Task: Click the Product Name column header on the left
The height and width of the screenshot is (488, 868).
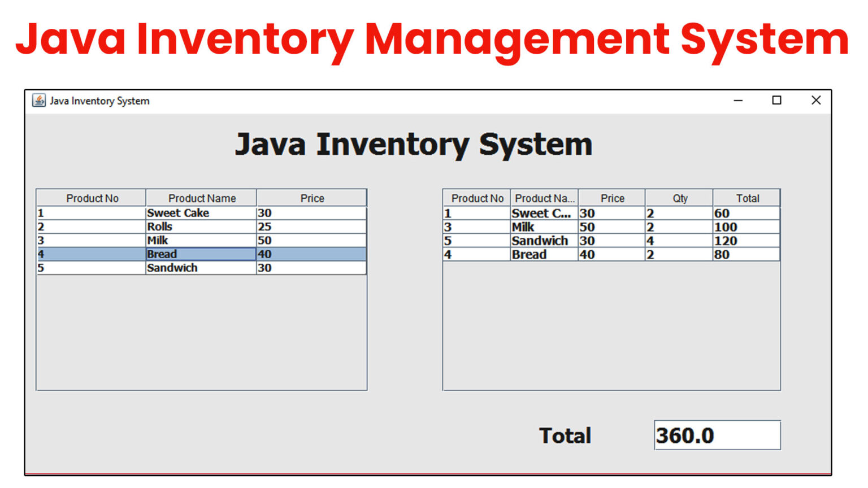Action: click(202, 198)
